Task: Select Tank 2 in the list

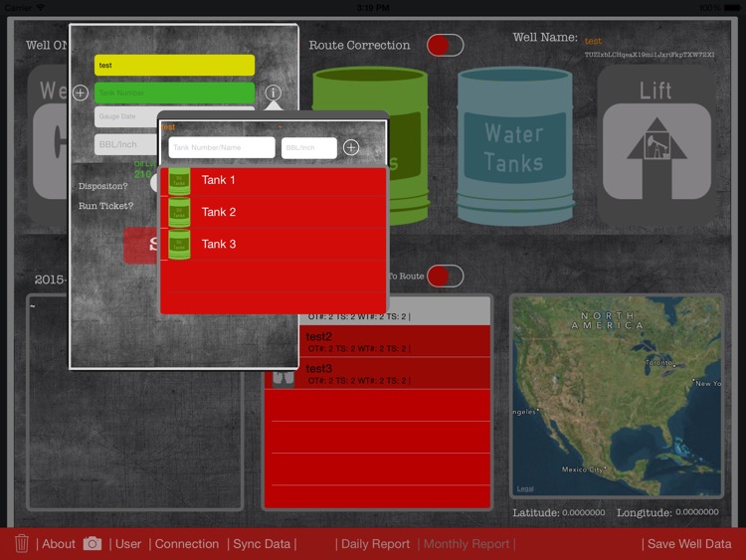Action: pyautogui.click(x=273, y=212)
